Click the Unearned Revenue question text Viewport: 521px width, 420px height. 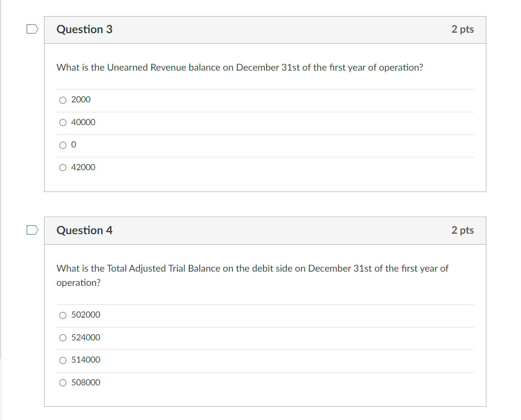pyautogui.click(x=240, y=67)
